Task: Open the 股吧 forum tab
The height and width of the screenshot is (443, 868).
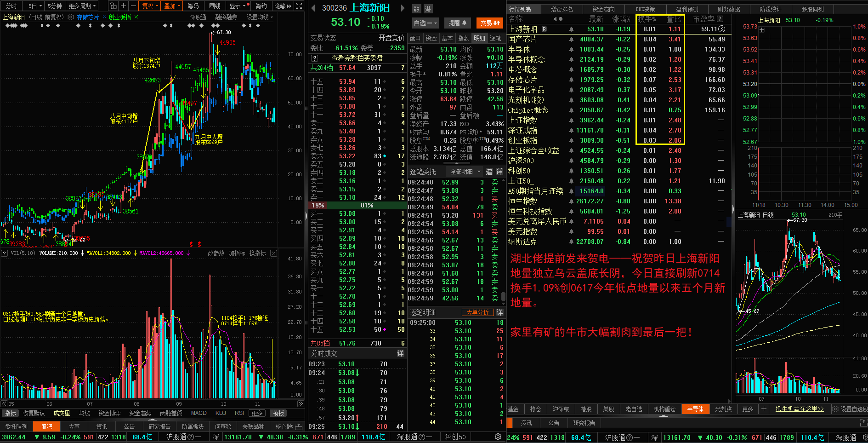Action: click(46, 426)
